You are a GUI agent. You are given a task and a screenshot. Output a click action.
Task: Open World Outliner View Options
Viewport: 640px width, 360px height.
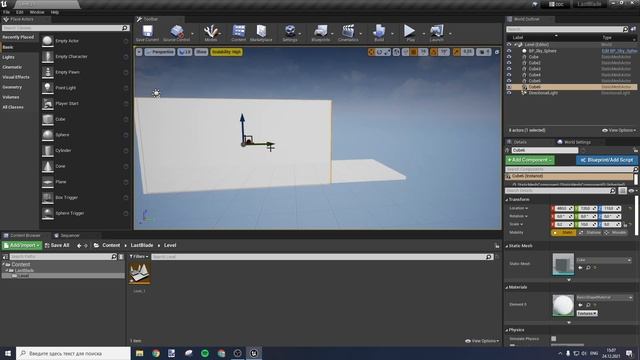coord(619,130)
